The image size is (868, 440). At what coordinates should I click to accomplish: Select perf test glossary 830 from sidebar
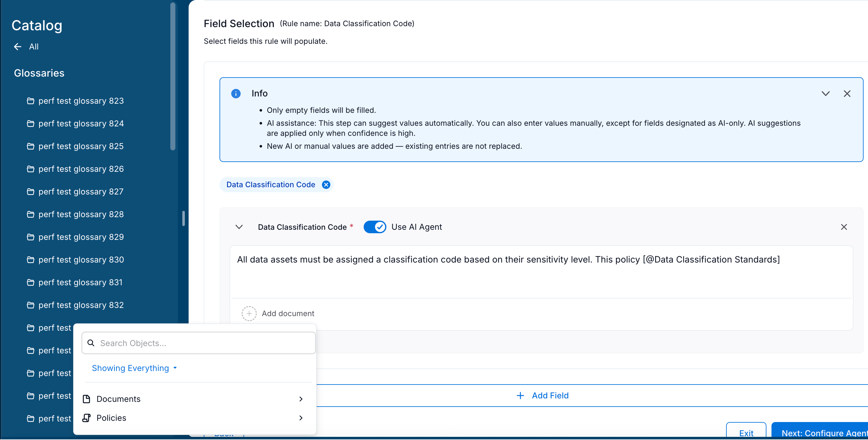coord(81,260)
